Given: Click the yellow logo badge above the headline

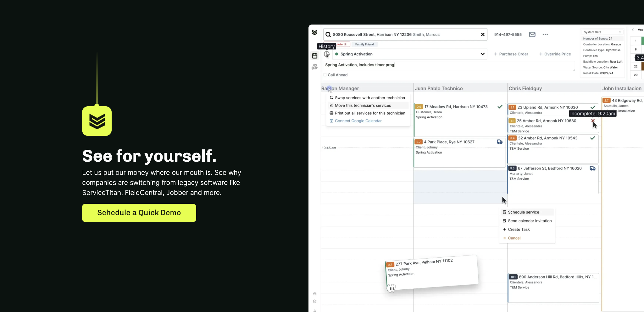Looking at the screenshot, I should point(97,121).
